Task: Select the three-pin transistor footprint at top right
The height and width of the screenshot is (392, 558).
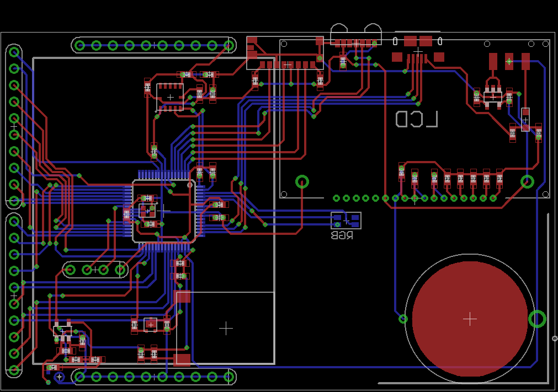Action: click(x=493, y=96)
